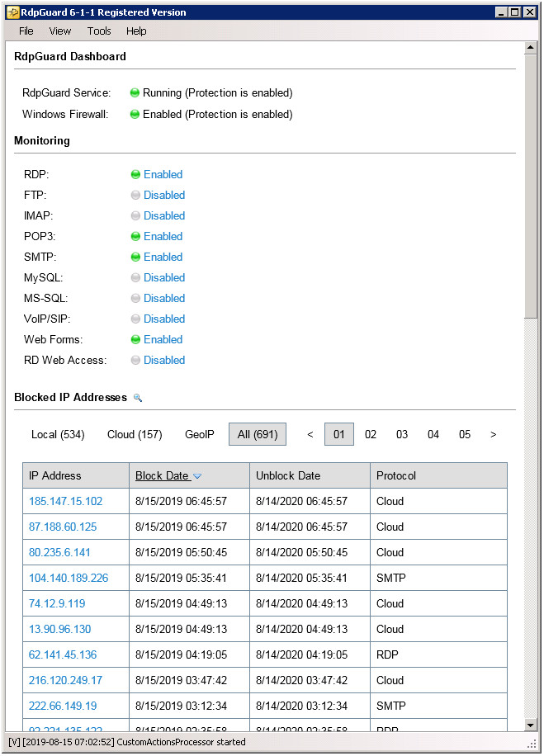The height and width of the screenshot is (756, 544).
Task: Click the RDP protocol cell for 62.141.45.136
Action: (x=439, y=654)
